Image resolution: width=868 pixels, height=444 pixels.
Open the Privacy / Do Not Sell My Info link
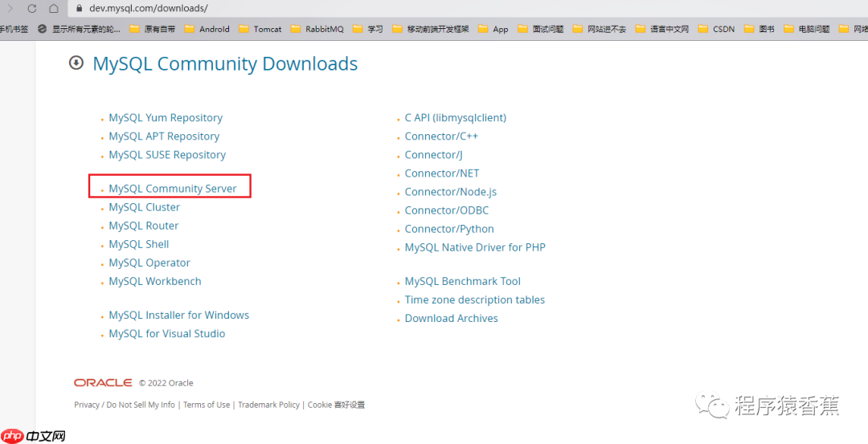125,405
